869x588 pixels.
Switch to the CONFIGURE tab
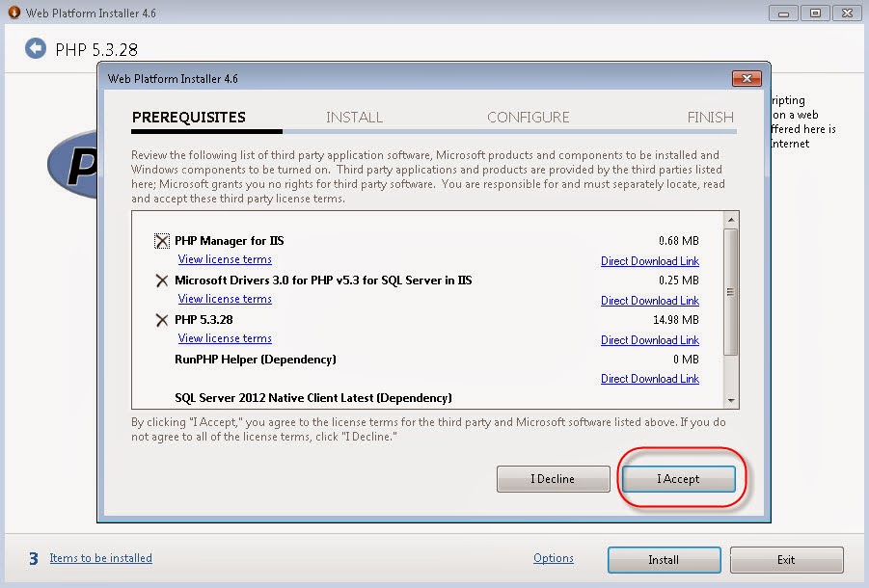tap(528, 117)
